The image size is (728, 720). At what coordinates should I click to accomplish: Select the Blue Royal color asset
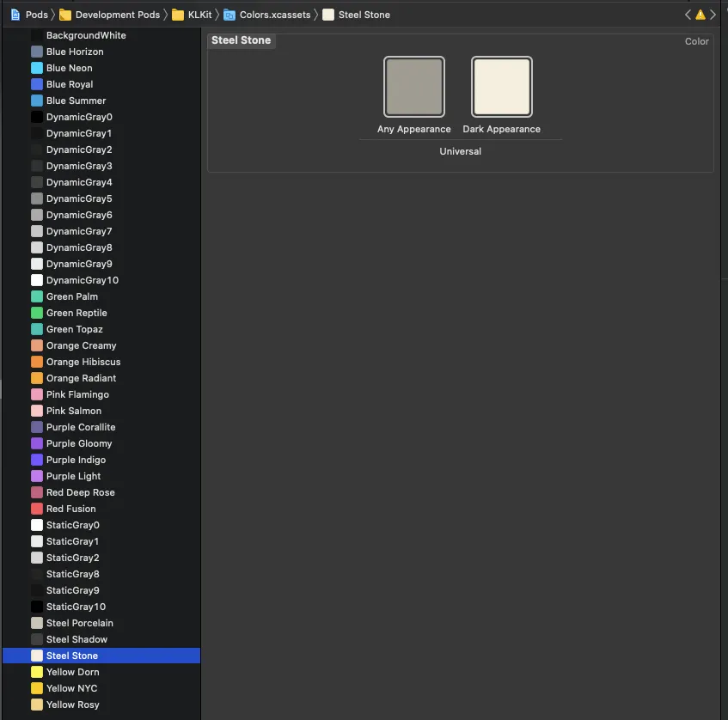click(x=101, y=84)
